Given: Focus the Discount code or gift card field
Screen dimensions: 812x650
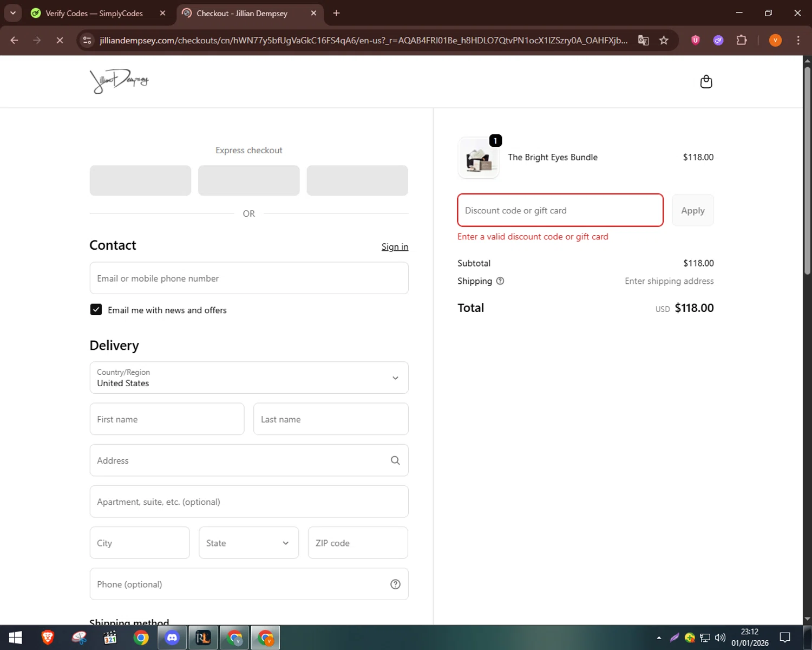Looking at the screenshot, I should click(x=560, y=210).
